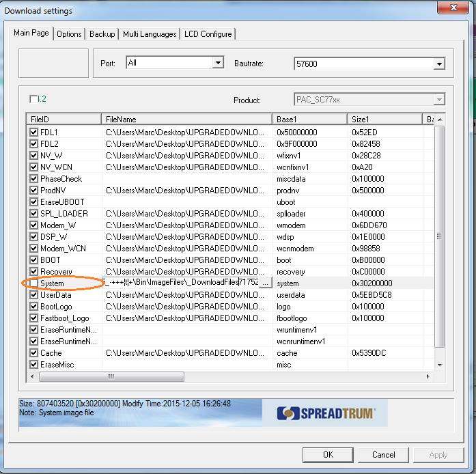
Task: Click the Cancel button
Action: tap(383, 455)
